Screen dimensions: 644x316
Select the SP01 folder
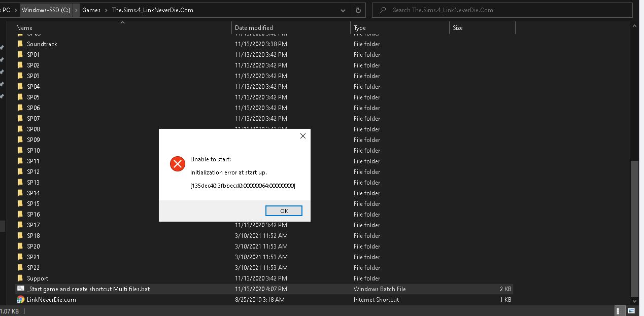point(32,54)
